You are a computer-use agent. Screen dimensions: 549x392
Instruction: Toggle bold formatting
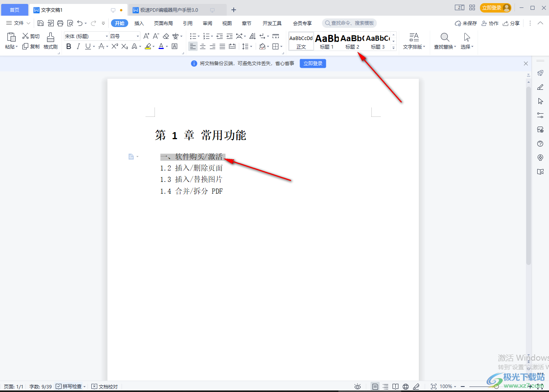[69, 46]
